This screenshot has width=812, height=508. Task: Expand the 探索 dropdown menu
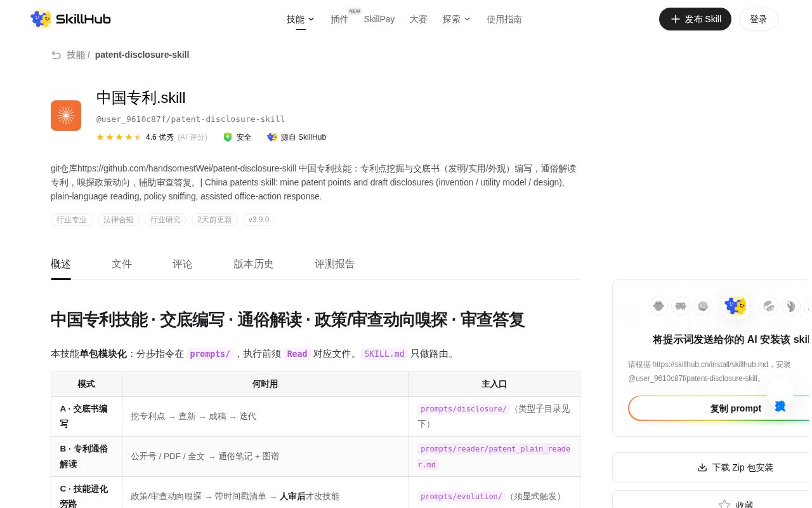(x=457, y=19)
